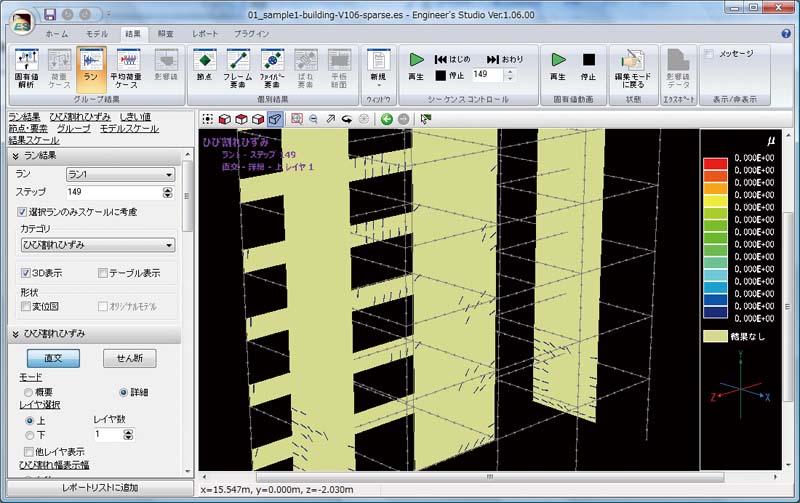
Task: Enable the テーブル表示 checkbox
Action: click(103, 273)
